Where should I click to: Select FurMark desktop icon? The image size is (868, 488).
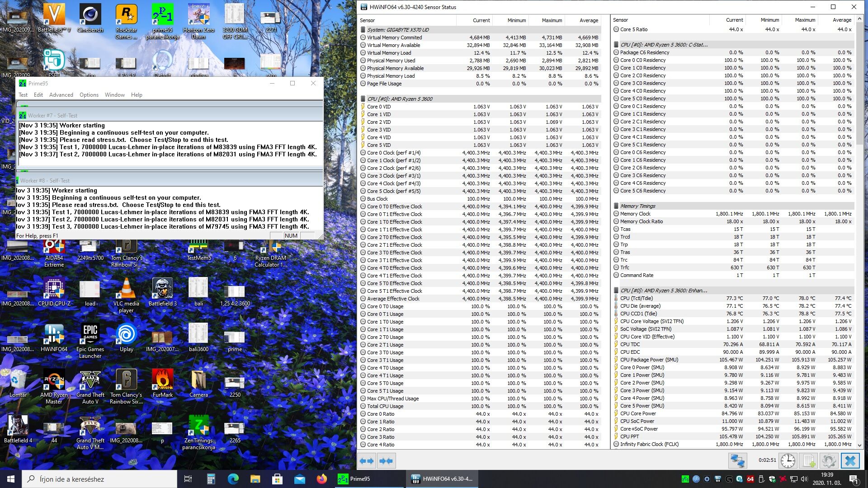click(x=162, y=384)
